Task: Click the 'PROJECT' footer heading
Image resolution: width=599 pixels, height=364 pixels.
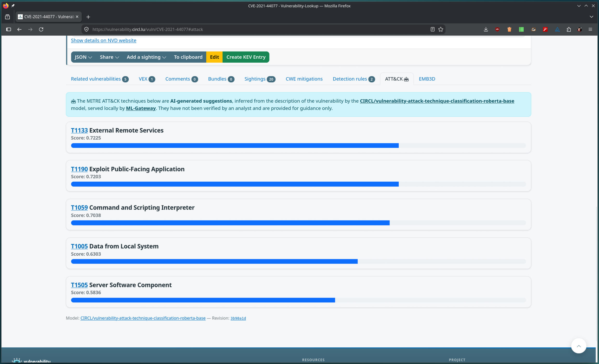Action: tap(457, 360)
